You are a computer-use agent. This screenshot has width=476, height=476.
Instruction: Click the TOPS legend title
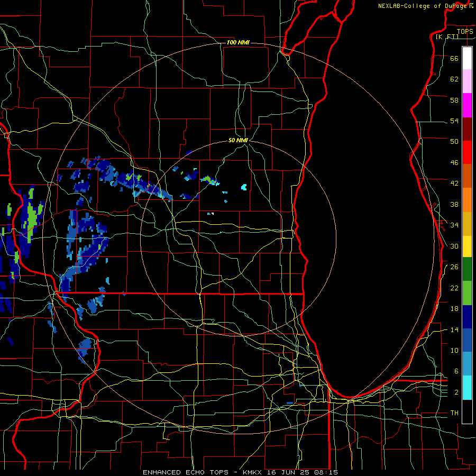click(465, 31)
